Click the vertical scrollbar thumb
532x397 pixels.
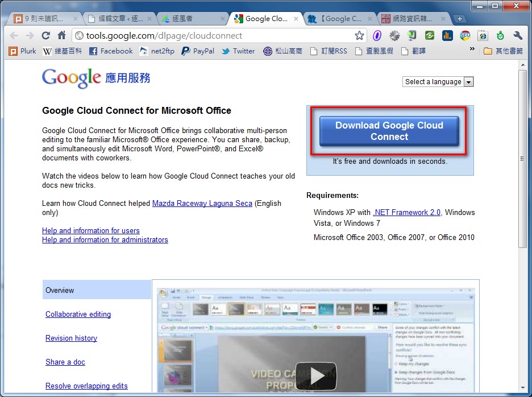tap(522, 158)
